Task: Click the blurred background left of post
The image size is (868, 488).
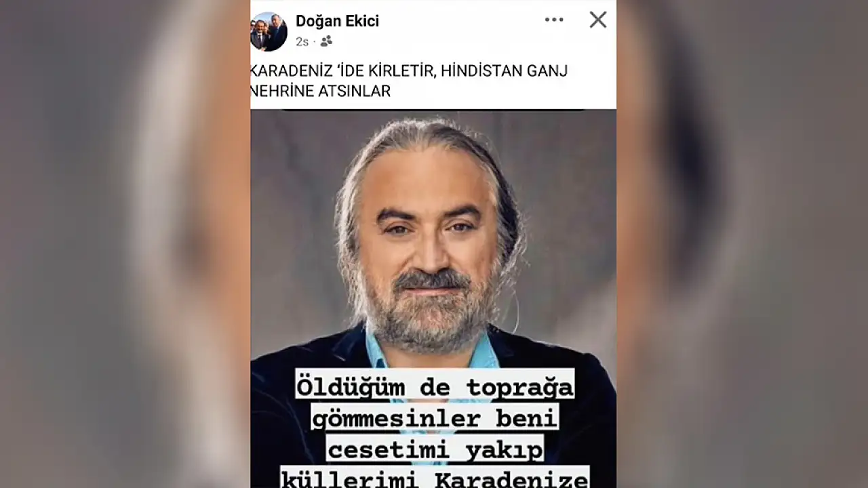Action: pyautogui.click(x=125, y=244)
